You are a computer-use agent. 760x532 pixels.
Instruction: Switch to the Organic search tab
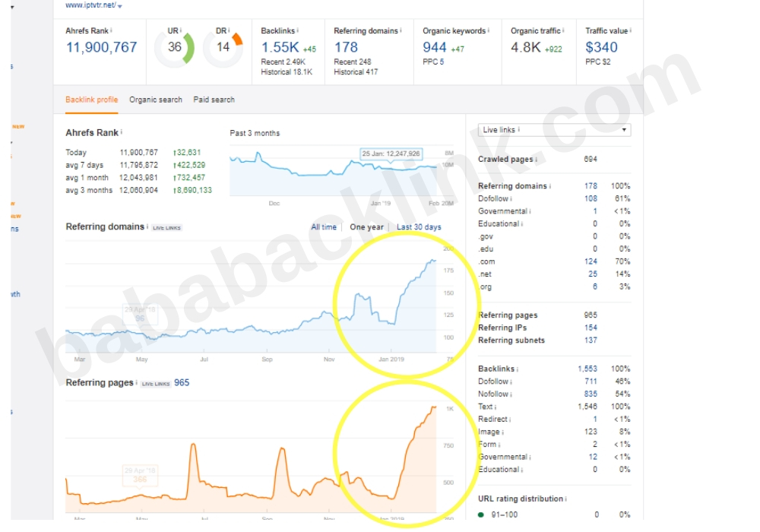(156, 100)
